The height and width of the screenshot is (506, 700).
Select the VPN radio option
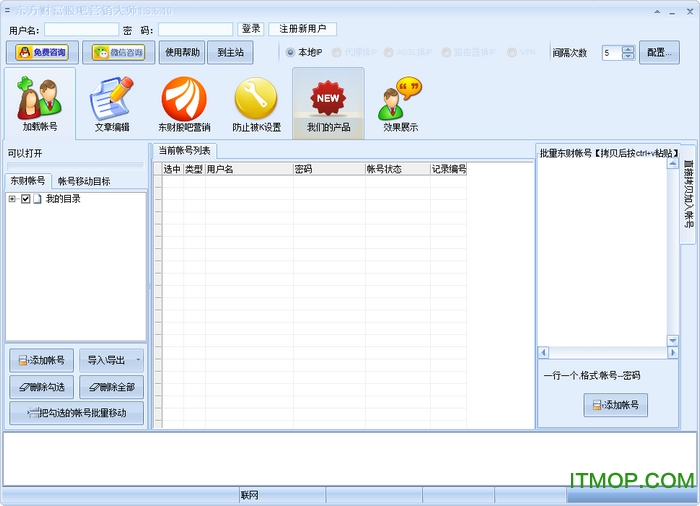[521, 53]
